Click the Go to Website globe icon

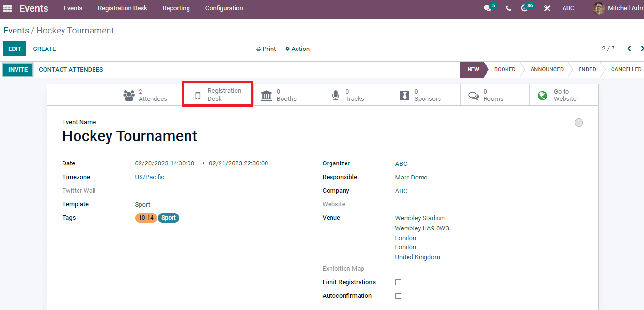point(543,95)
